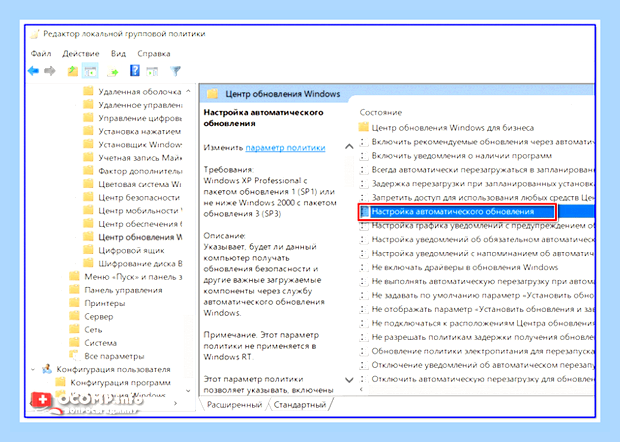620x442 pixels.
Task: Select Удаленное управление folder in tree
Action: coord(132,105)
